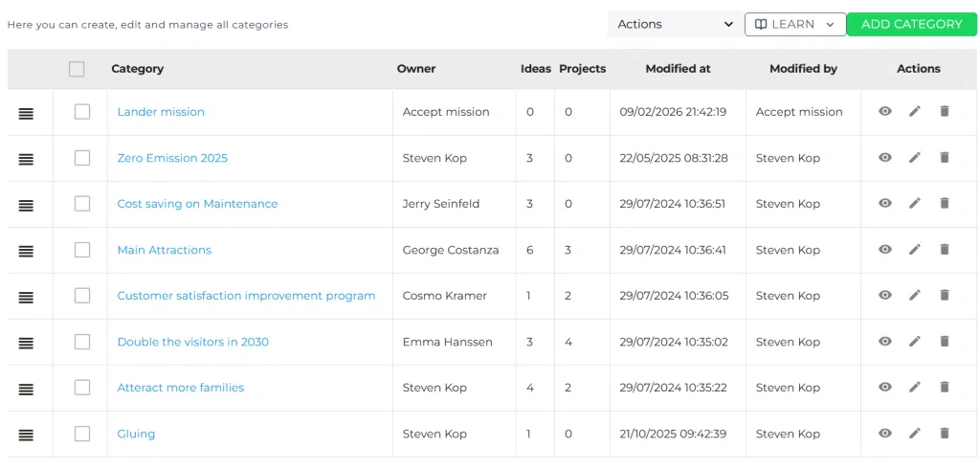The image size is (980, 469).
Task: Edit the Zero Emission 2025 category pencil icon
Action: [914, 158]
